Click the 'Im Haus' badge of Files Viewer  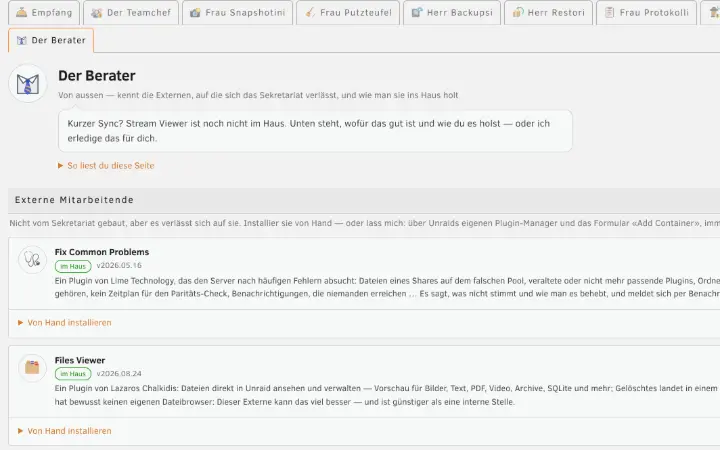[73, 374]
